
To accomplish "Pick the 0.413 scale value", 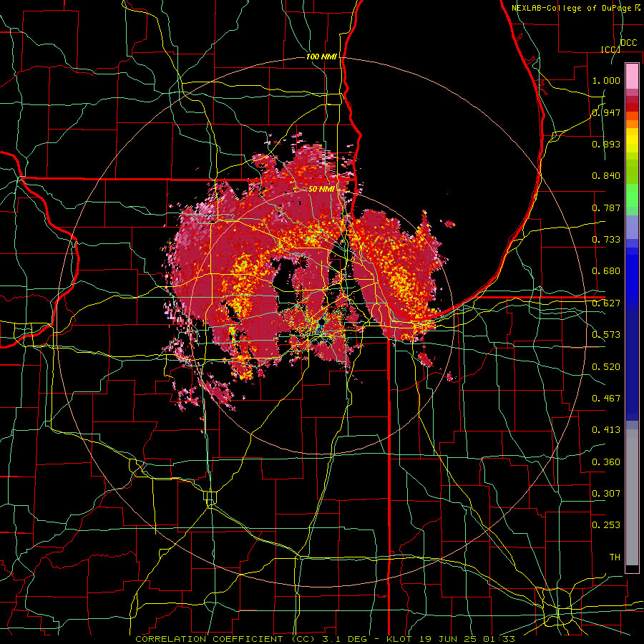I will point(606,430).
